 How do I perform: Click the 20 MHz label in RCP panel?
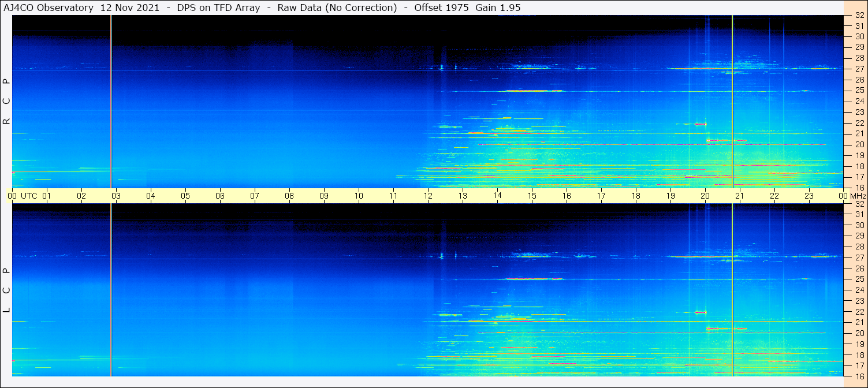[x=859, y=144]
